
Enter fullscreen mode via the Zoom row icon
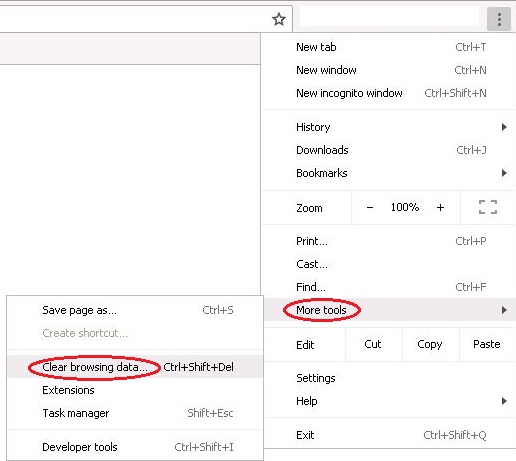tap(488, 207)
